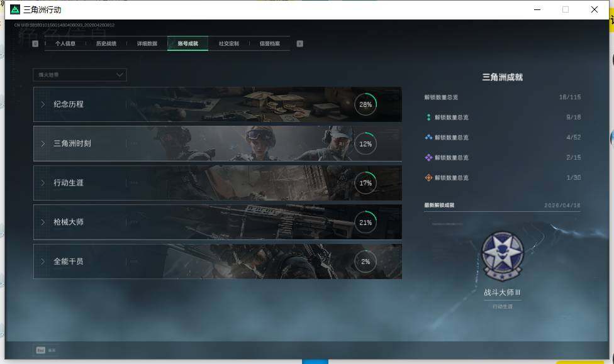
Task: Open the game mode dropdown above 纪念历程
Action: point(80,75)
